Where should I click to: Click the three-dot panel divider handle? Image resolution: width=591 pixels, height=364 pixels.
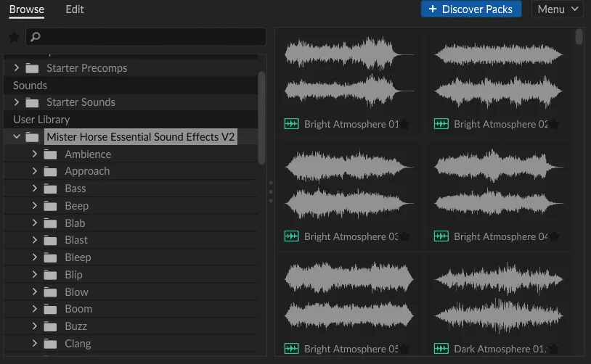271,191
